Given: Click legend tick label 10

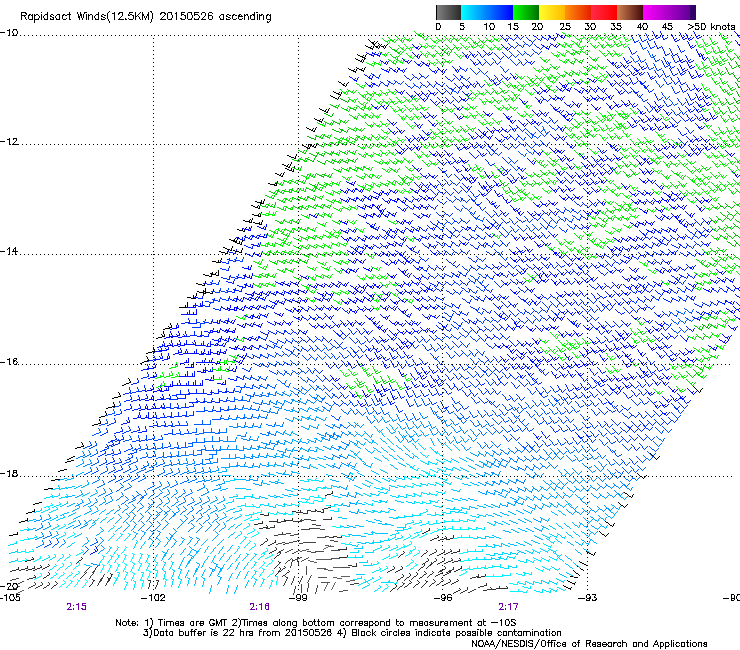Looking at the screenshot, I should 489,27.
